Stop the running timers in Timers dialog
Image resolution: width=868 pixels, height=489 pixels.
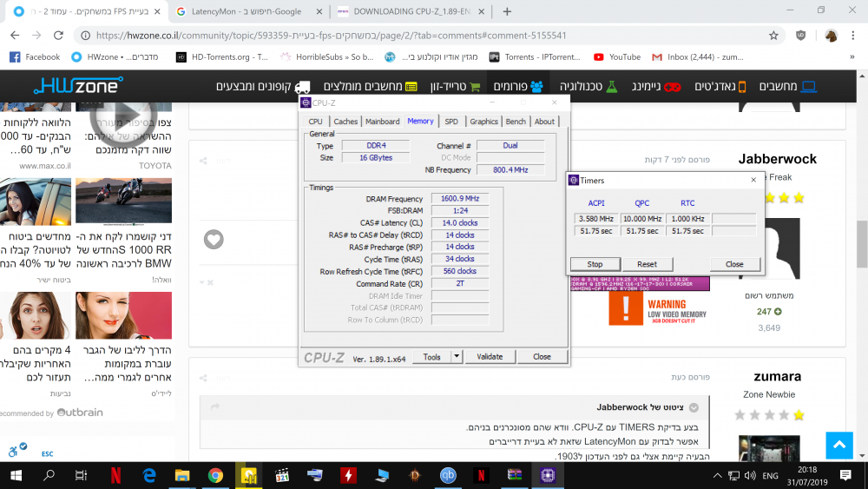(595, 264)
